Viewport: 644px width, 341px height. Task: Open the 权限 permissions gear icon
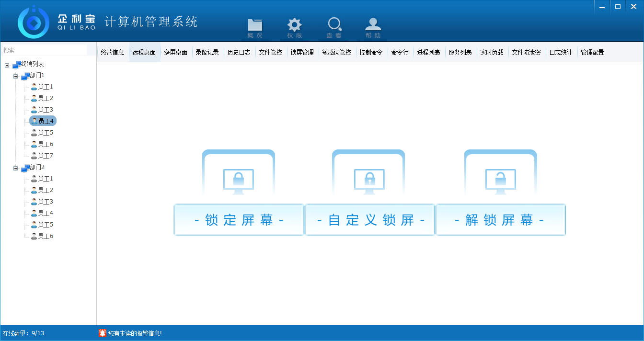coord(294,26)
